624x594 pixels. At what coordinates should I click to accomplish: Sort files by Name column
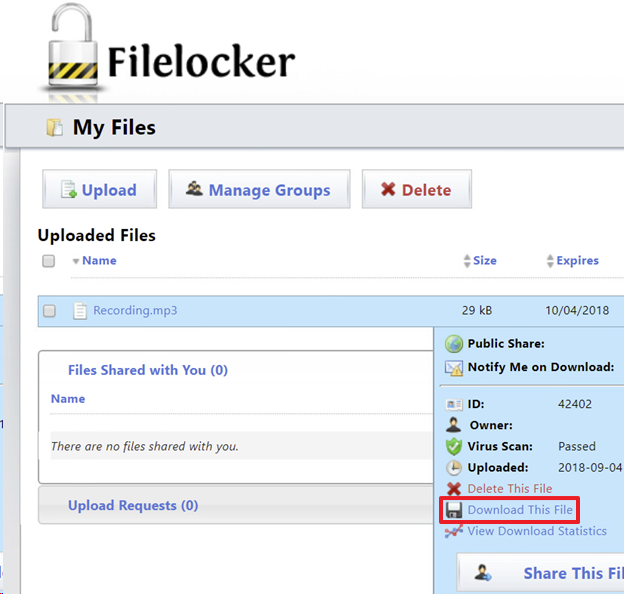click(98, 261)
